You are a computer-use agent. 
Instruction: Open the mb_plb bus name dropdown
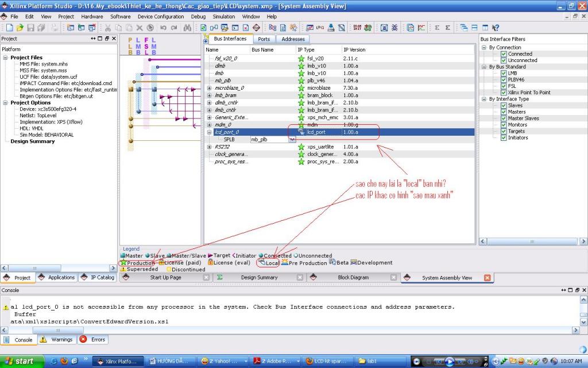pos(292,139)
